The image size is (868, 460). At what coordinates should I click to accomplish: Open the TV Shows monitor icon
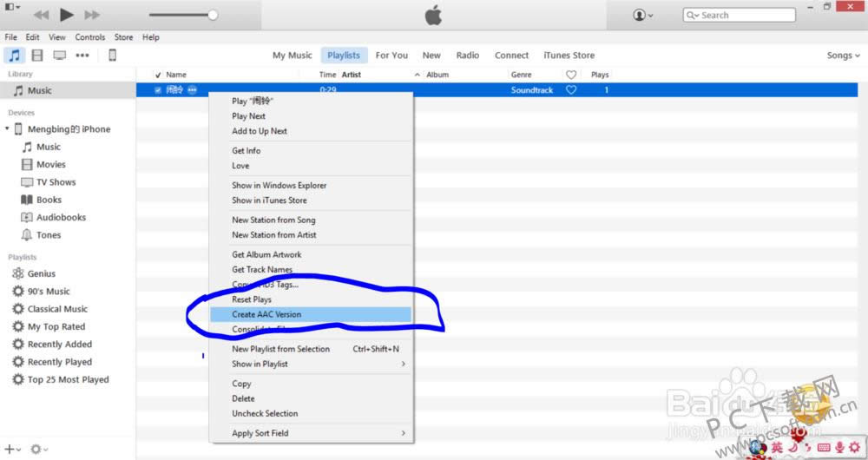[59, 56]
